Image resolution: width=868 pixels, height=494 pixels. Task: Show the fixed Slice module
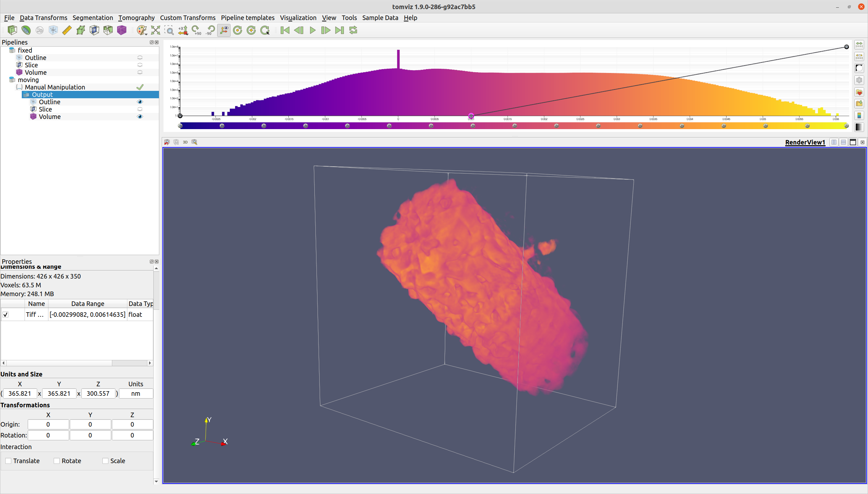coord(140,65)
